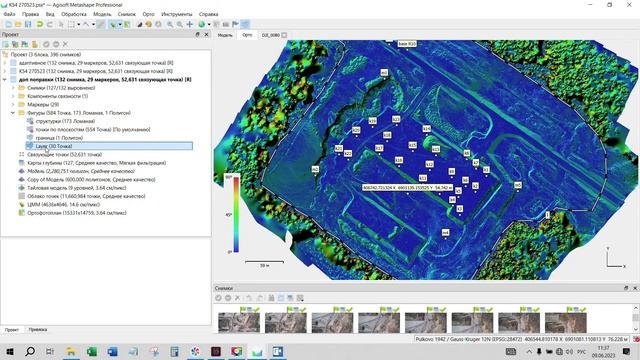Select the Navigation pointer tool
The image size is (640, 360).
click(61, 24)
